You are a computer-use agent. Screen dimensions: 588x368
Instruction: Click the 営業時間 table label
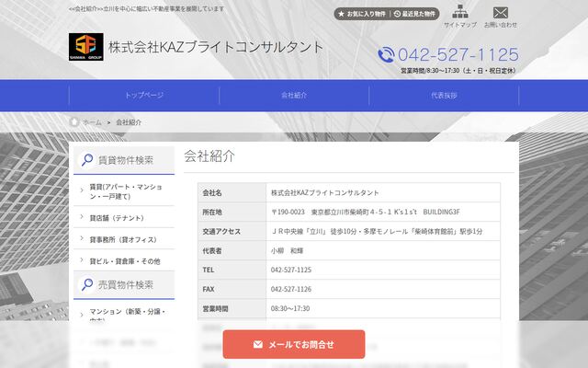pyautogui.click(x=215, y=309)
